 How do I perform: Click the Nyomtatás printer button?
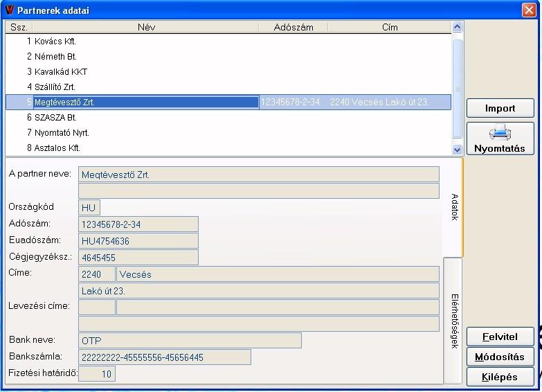(x=500, y=139)
